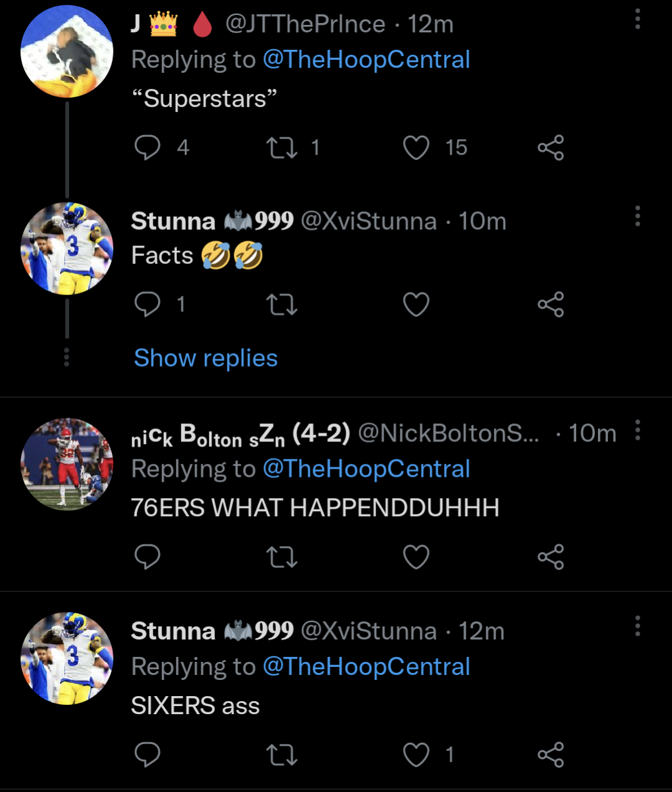Like the "Superstars" tweet
Viewport: 672px width, 792px height.
(416, 148)
